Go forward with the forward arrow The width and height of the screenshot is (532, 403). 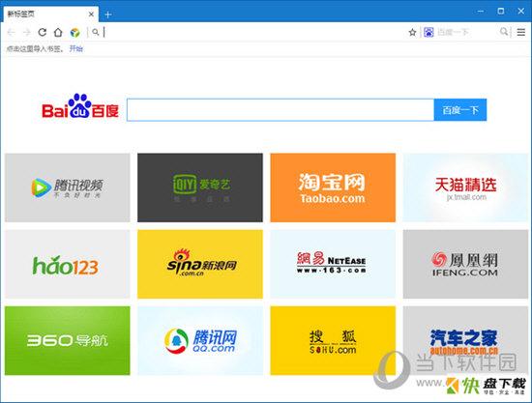tap(26, 32)
